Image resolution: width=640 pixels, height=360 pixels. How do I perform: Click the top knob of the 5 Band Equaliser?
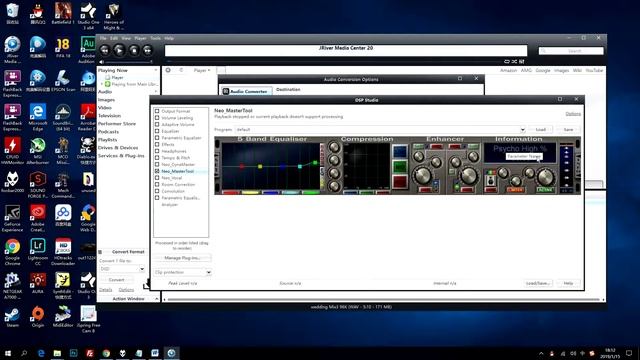(334, 147)
